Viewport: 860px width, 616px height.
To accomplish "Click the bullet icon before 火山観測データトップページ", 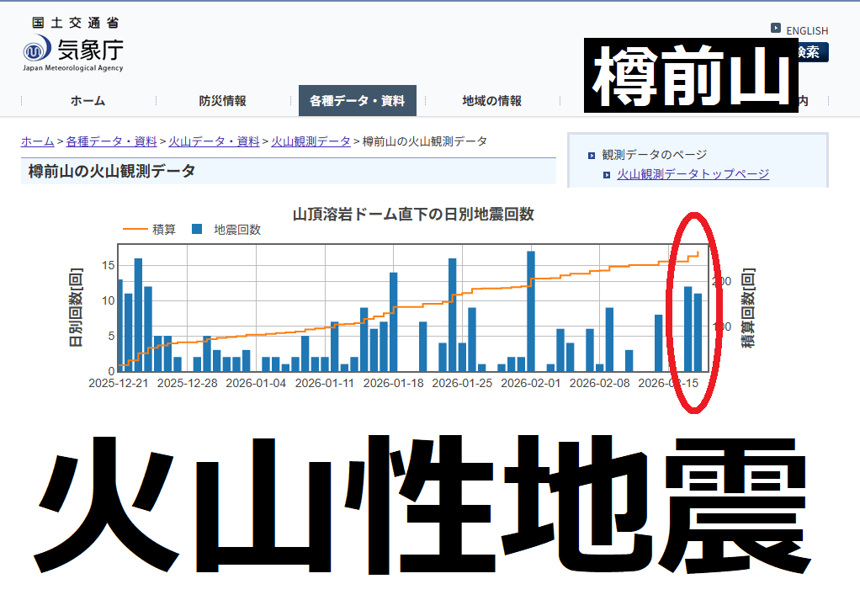I will (x=607, y=175).
